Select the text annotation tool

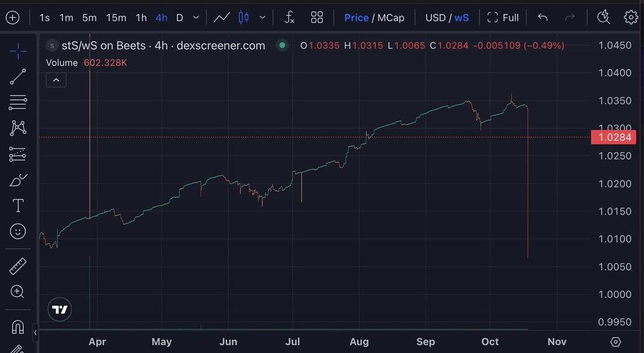18,206
